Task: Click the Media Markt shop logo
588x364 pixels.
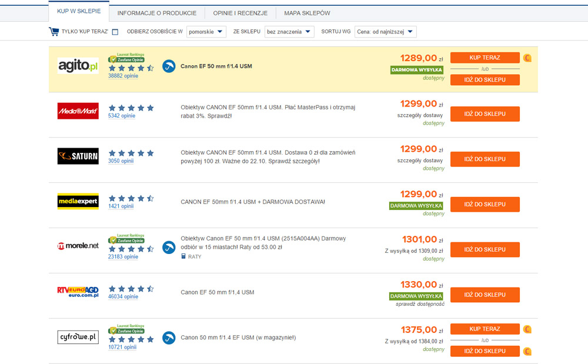Action: 78,111
